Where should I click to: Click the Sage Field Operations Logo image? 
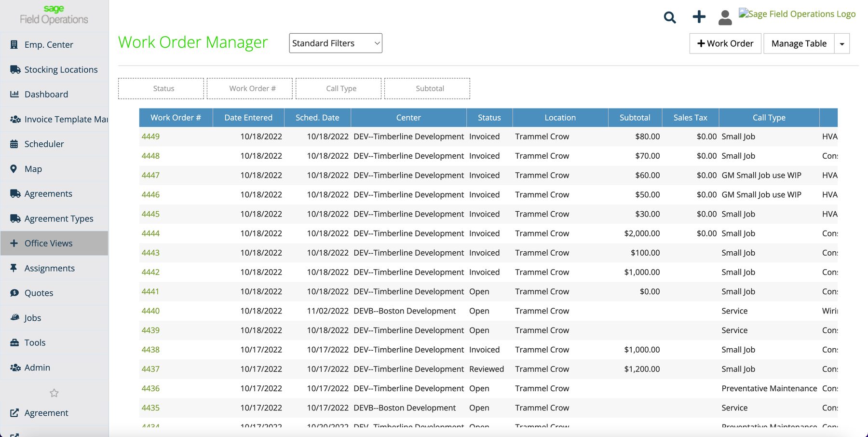coord(797,14)
